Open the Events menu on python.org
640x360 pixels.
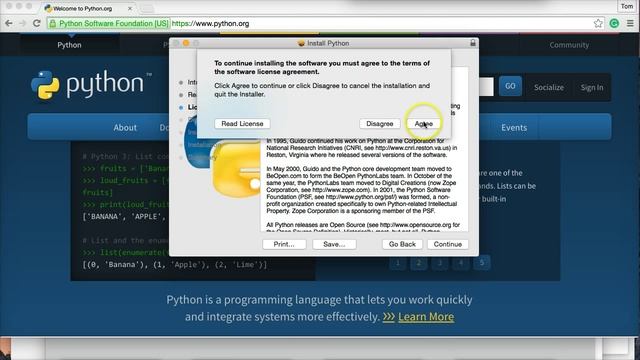(x=514, y=127)
